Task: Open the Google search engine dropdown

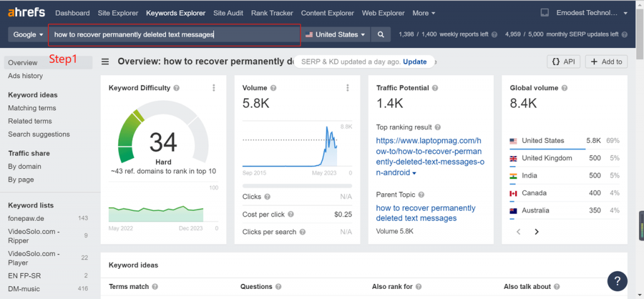Action: point(28,35)
